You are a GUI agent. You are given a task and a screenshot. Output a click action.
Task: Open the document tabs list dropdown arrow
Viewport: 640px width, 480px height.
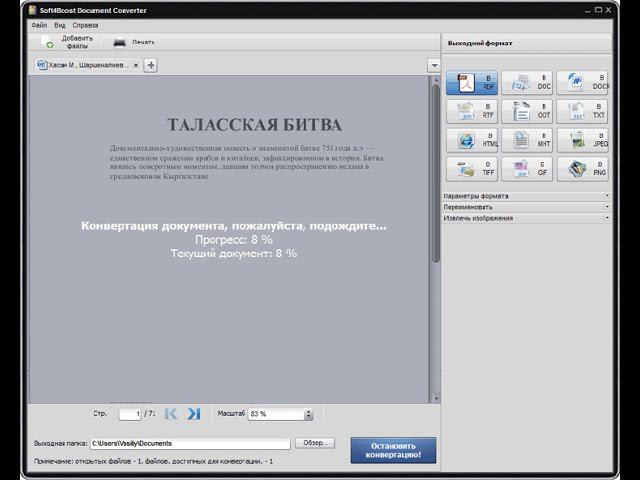434,65
